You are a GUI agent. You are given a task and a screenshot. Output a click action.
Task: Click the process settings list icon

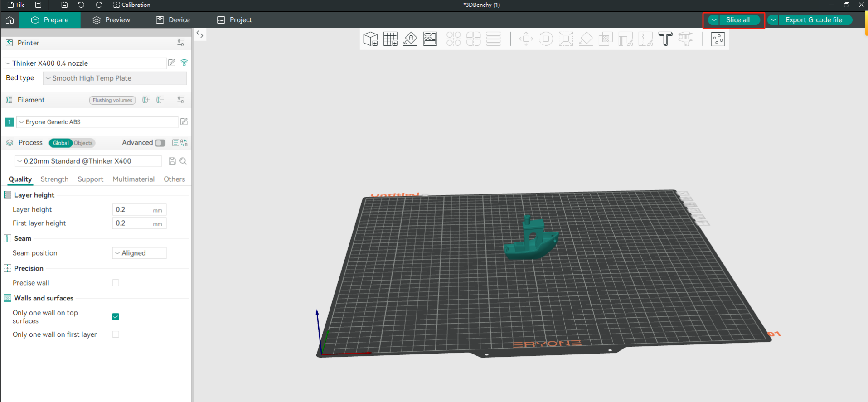pyautogui.click(x=175, y=143)
